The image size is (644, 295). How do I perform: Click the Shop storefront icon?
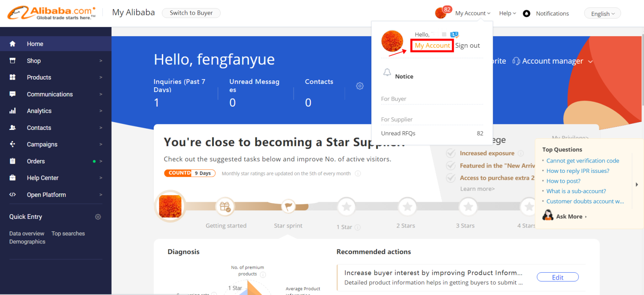12,61
